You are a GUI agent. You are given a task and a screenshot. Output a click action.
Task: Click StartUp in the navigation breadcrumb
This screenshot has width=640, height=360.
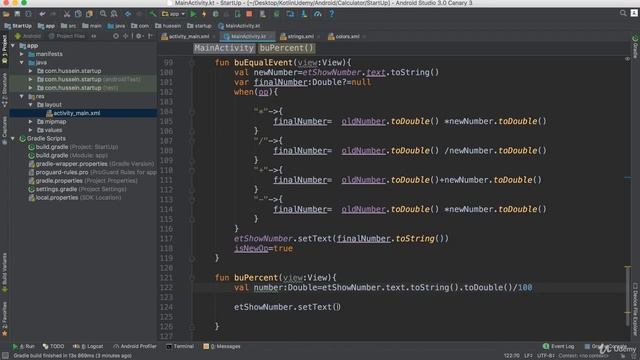coord(18,26)
